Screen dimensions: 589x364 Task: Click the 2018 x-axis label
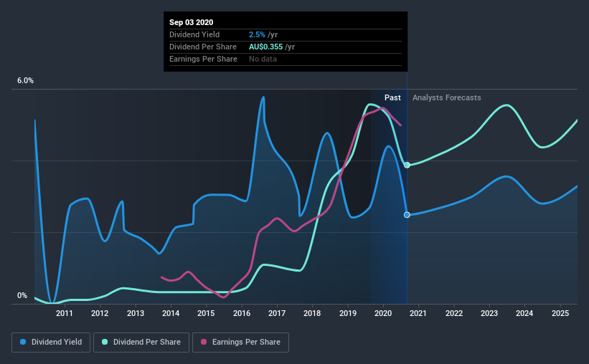point(312,313)
